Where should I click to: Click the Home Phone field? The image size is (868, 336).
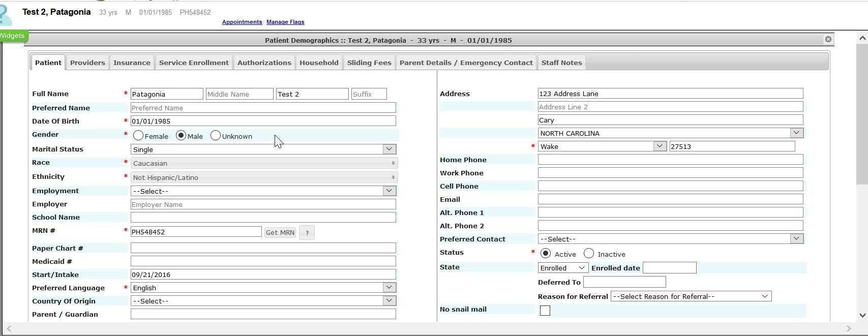pos(671,160)
